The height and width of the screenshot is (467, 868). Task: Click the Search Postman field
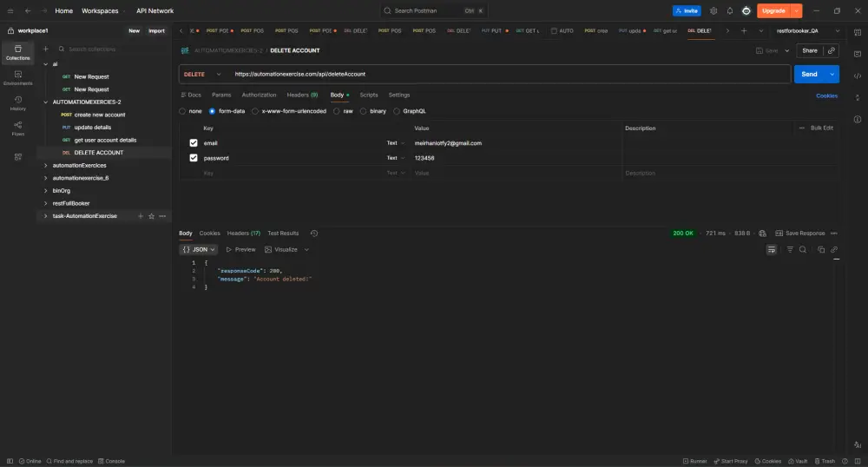[x=434, y=11]
